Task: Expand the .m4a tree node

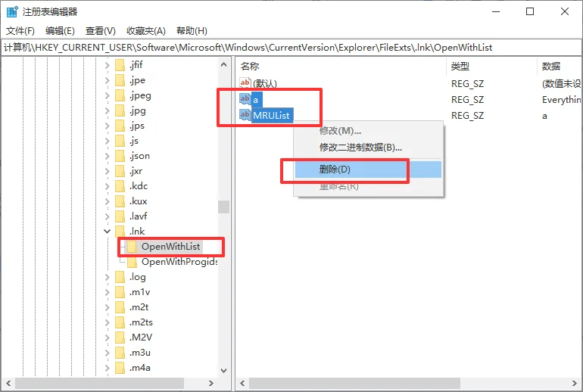Action: tap(107, 368)
